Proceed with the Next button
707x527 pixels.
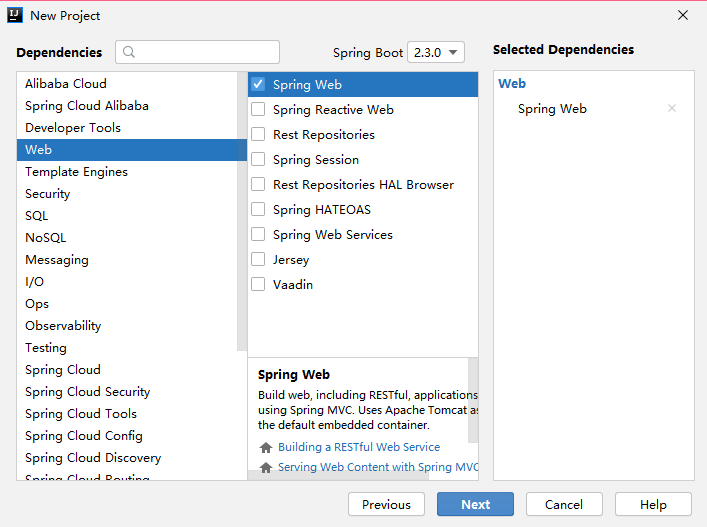pyautogui.click(x=475, y=504)
